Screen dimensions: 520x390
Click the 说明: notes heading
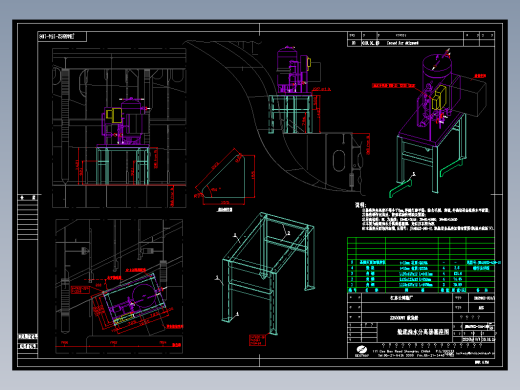pyautogui.click(x=360, y=205)
